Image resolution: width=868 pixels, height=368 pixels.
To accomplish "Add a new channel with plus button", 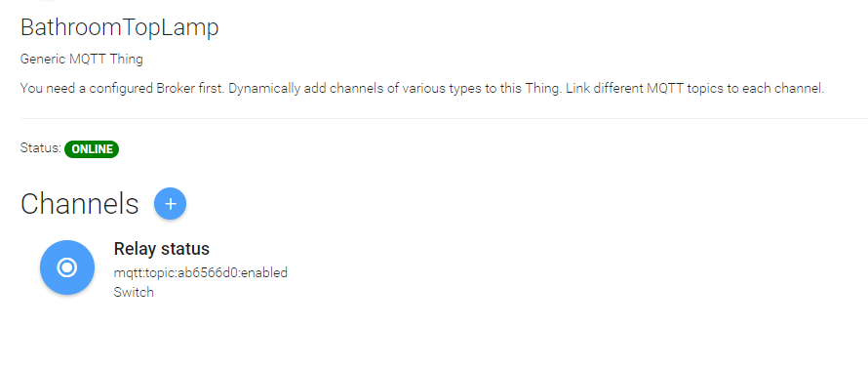I will [x=170, y=204].
